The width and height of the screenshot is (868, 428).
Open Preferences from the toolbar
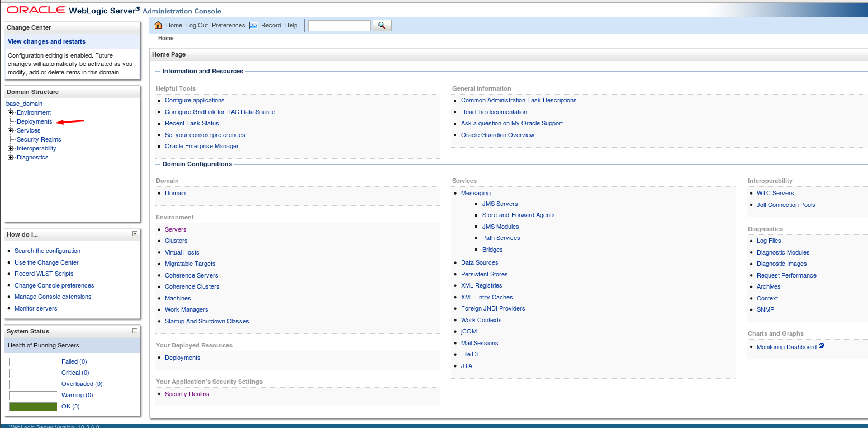[229, 25]
